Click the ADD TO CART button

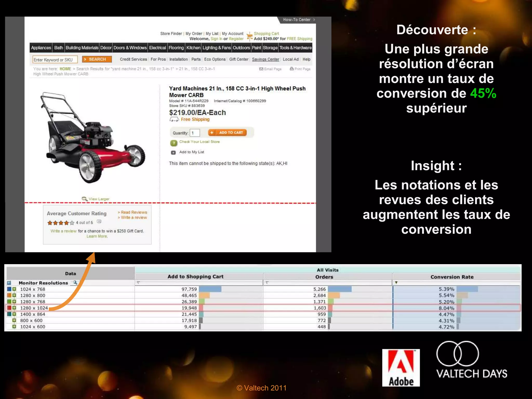click(x=227, y=132)
